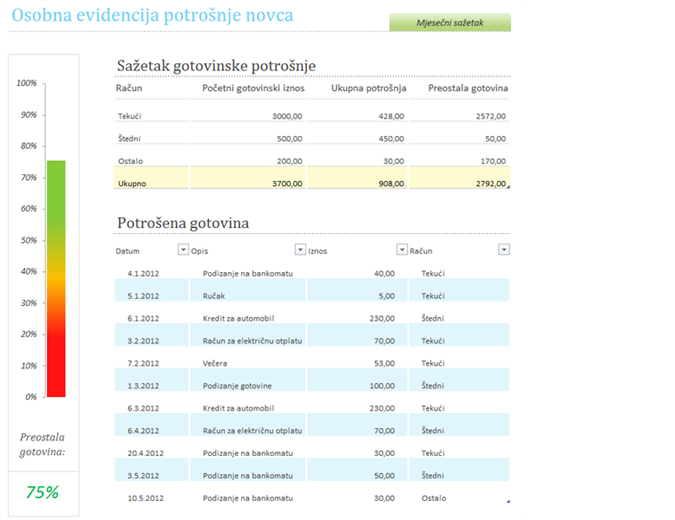The width and height of the screenshot is (675, 520).
Task: Select the 40,00 amount cell
Action: pyautogui.click(x=384, y=273)
